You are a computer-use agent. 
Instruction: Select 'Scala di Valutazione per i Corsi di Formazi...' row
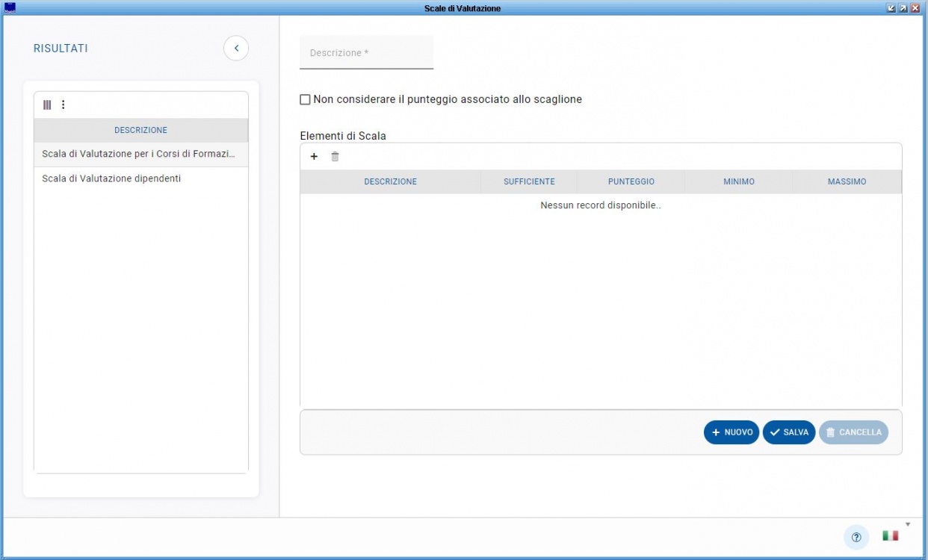pos(141,155)
